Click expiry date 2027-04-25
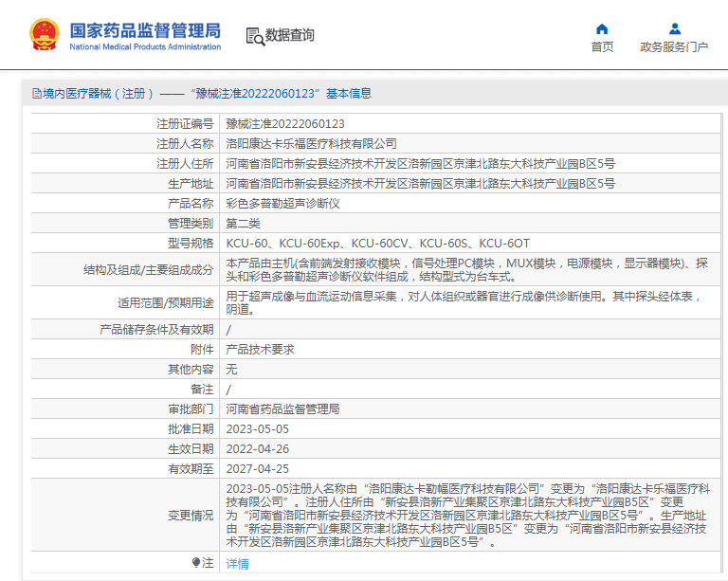This screenshot has width=728, height=581. pos(258,469)
